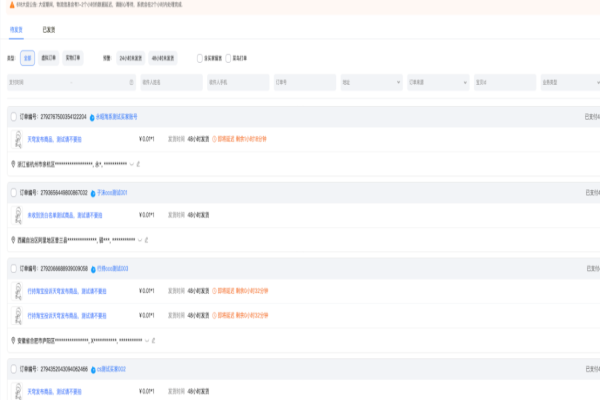The height and width of the screenshot is (400, 600).
Task: Click the 24小时未发货 filter button
Action: (x=130, y=57)
